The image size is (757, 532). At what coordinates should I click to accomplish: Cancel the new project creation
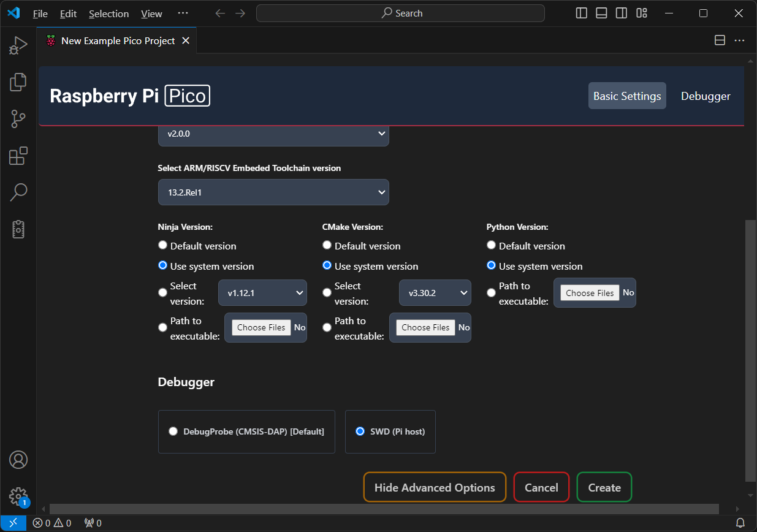click(541, 487)
